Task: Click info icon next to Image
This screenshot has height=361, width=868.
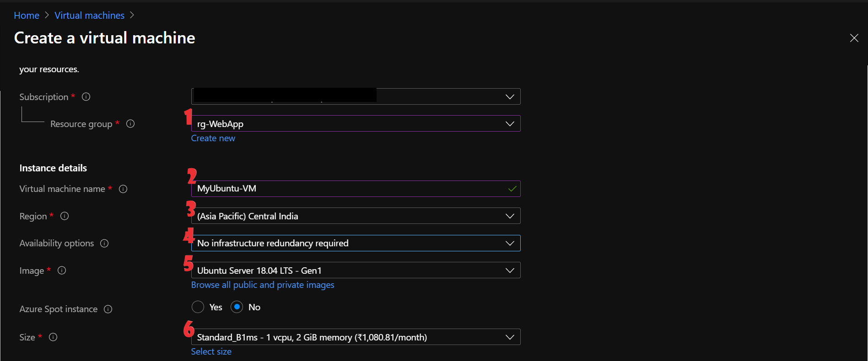Action: click(x=62, y=271)
